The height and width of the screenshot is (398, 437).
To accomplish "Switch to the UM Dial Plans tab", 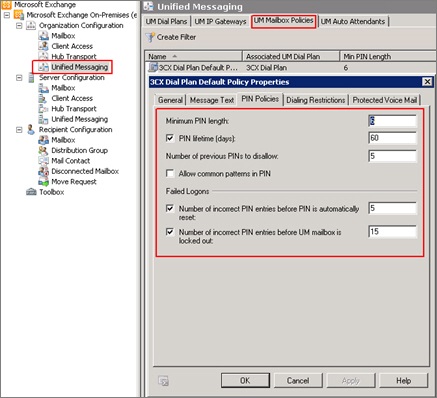I will (x=166, y=21).
